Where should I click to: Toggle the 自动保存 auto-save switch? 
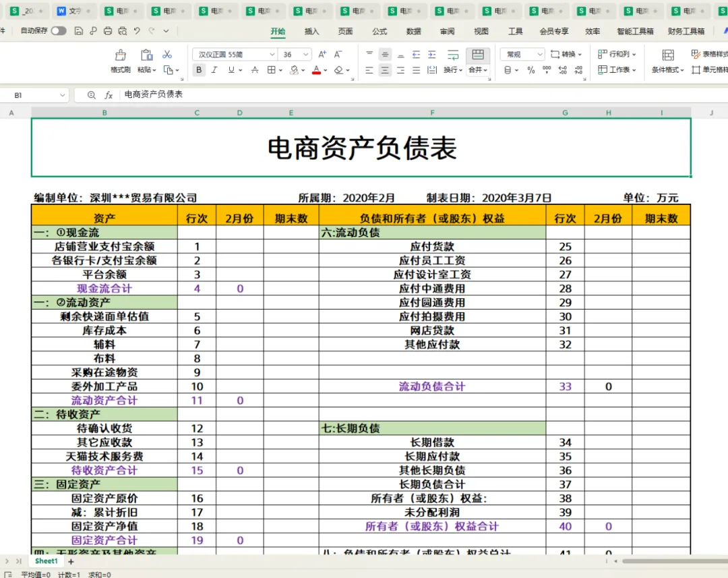click(59, 30)
